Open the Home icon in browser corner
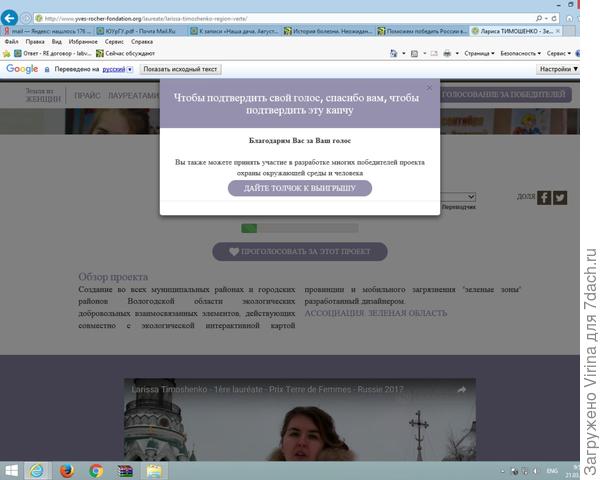Image resolution: width=600 pixels, height=480 pixels. [569, 18]
